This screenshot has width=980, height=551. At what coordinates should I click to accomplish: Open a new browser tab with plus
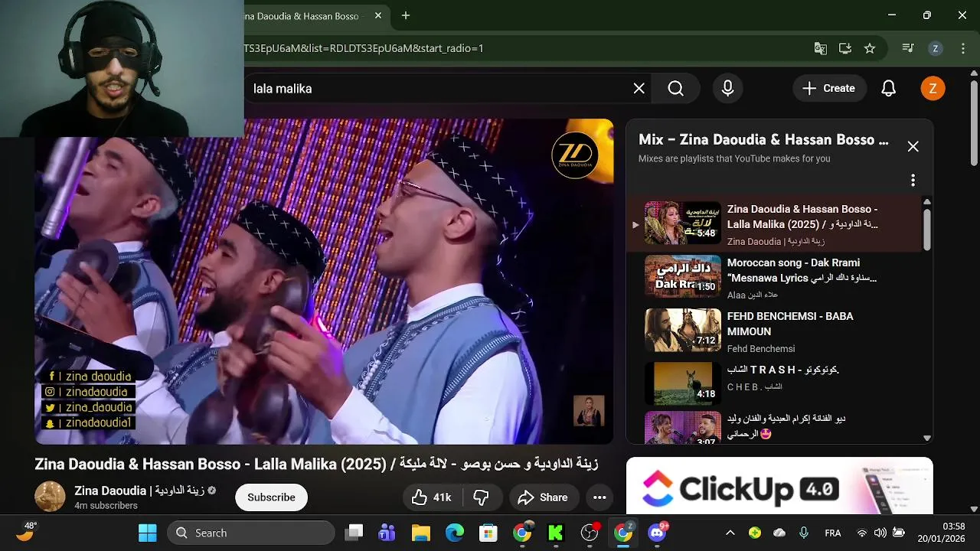(x=406, y=15)
